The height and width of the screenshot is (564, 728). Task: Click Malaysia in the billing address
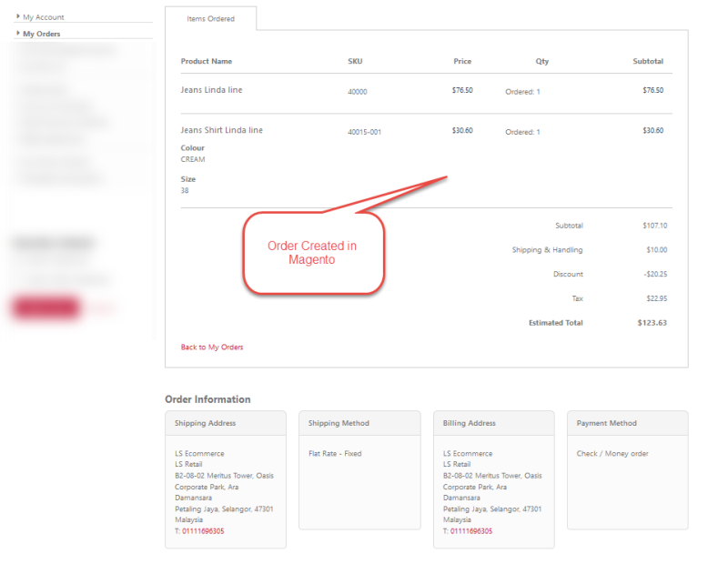click(x=457, y=520)
